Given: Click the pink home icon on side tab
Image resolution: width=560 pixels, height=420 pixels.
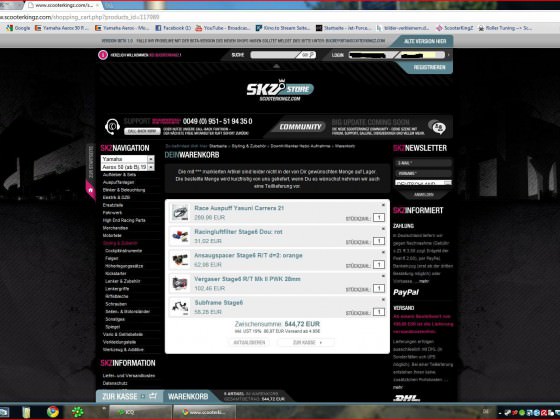Looking at the screenshot, I should click(x=90, y=190).
